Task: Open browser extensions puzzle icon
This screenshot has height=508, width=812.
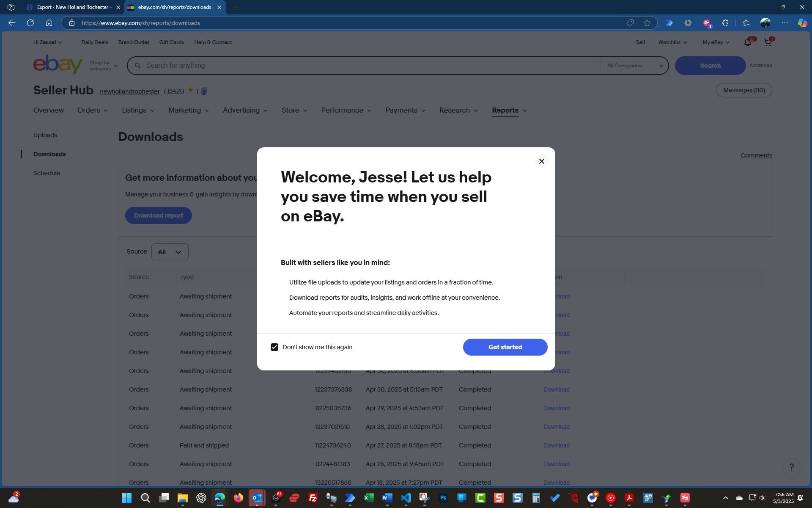Action: click(x=725, y=23)
